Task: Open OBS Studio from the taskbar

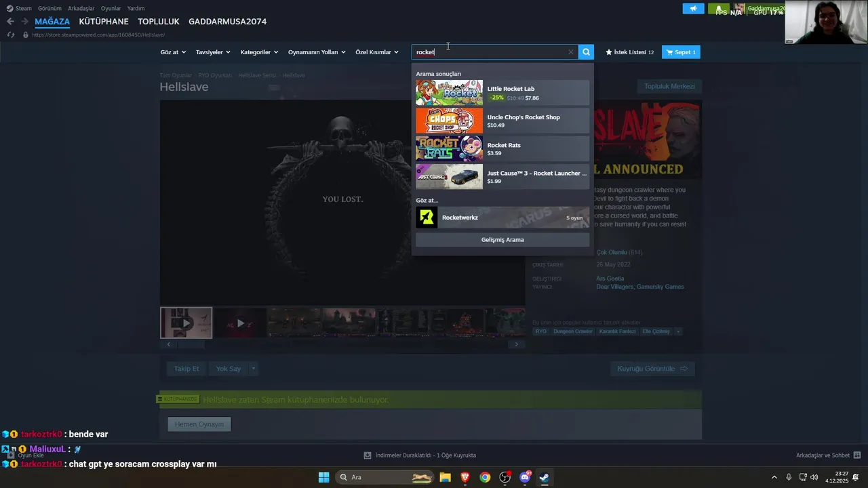Action: point(505,477)
